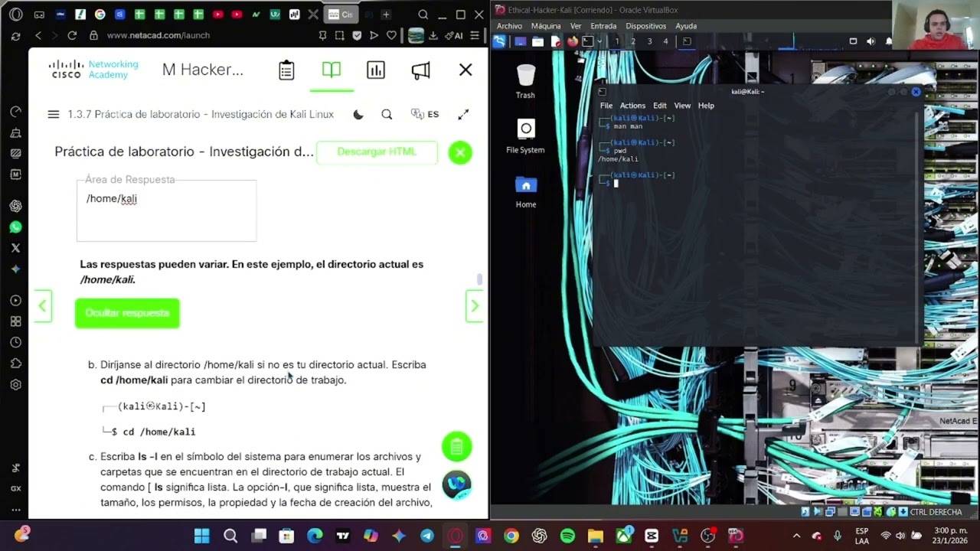Open the clipboard course outline icon
This screenshot has width=980, height=551.
(x=286, y=70)
